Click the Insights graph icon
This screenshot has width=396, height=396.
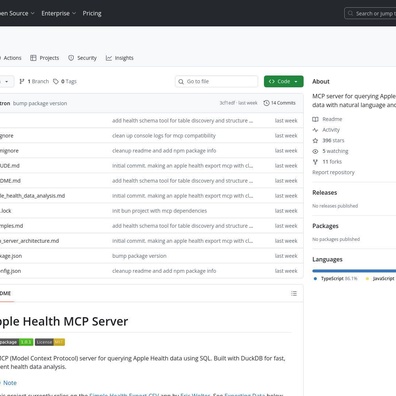coord(109,58)
